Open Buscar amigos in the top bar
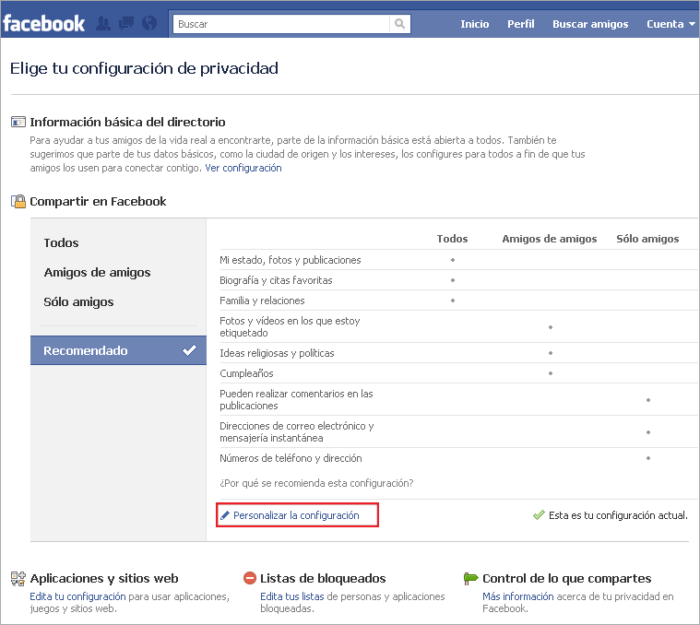700x625 pixels. (x=590, y=24)
